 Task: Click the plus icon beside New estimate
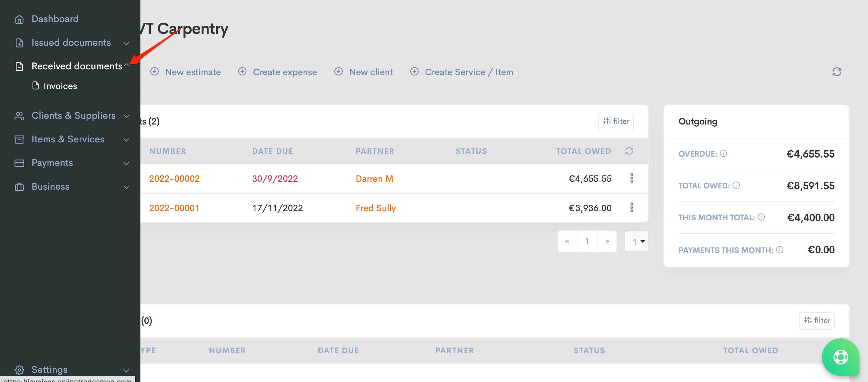click(x=154, y=71)
